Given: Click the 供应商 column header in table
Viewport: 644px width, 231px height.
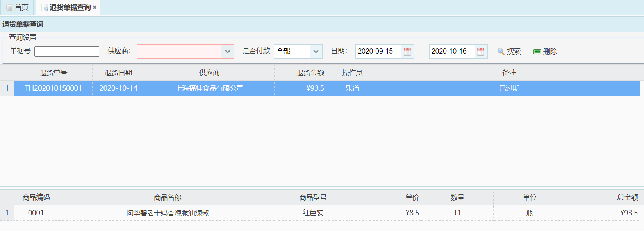Looking at the screenshot, I should tap(209, 73).
